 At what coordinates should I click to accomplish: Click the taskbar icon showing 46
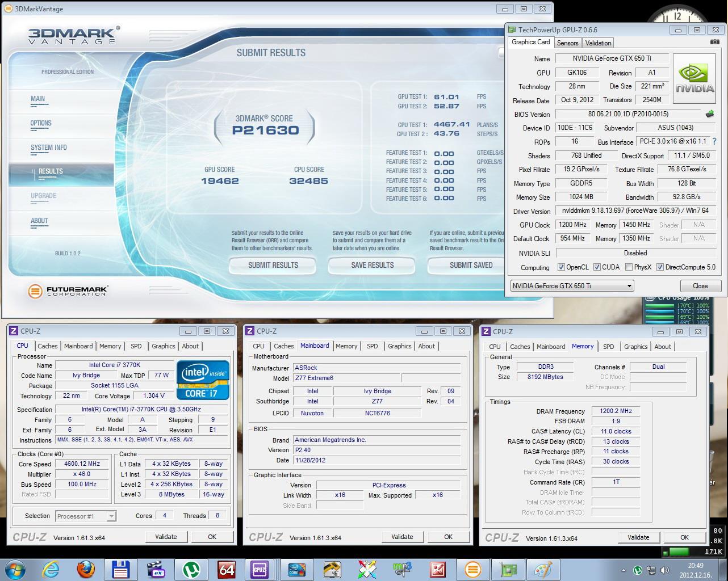tap(332, 569)
